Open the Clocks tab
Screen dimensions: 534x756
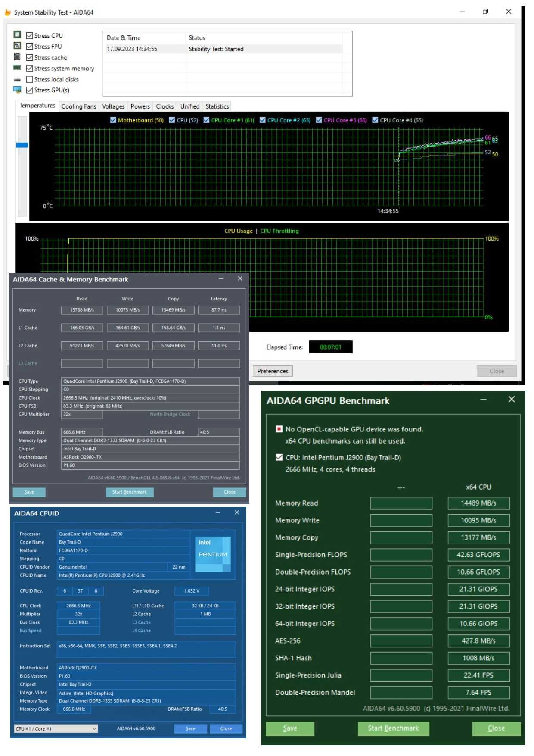165,106
